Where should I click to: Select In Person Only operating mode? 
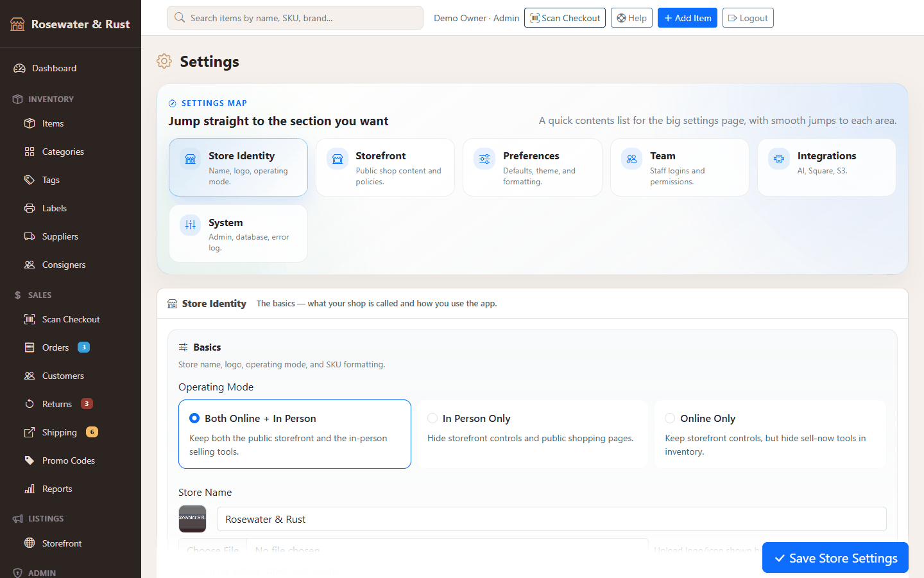(432, 418)
